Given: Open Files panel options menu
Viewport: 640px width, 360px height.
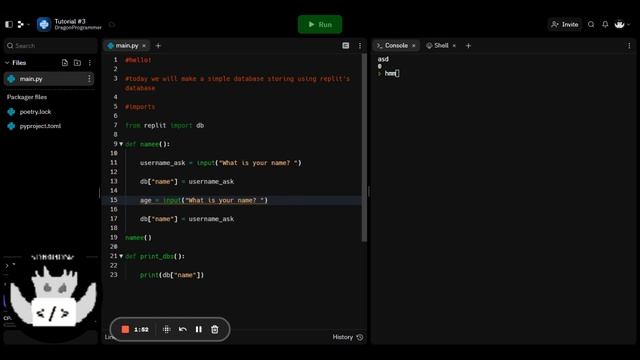Looking at the screenshot, I should [89, 63].
